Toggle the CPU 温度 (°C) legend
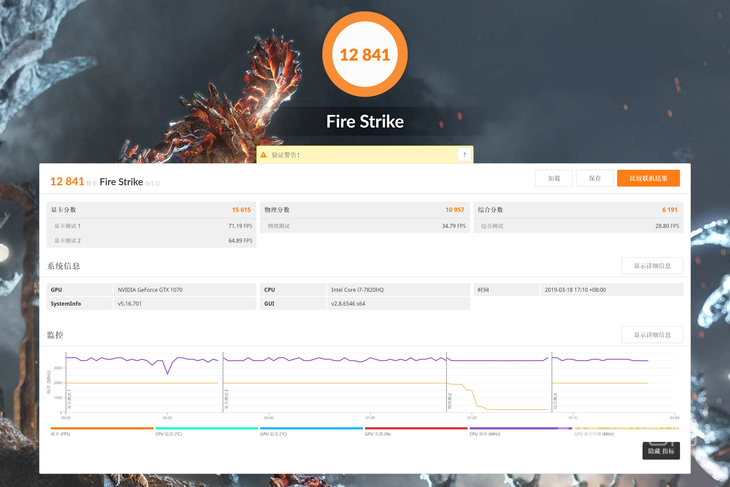730x487 pixels. coord(206,431)
